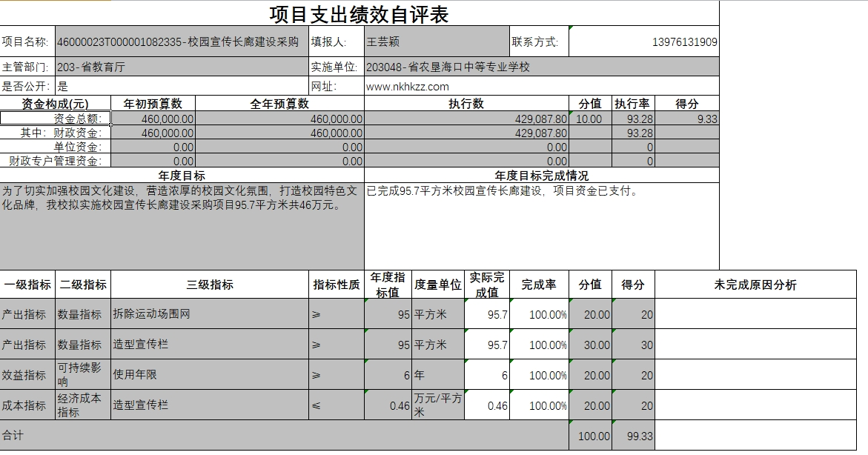Click the 财政专户管理资金 row label

click(x=56, y=161)
